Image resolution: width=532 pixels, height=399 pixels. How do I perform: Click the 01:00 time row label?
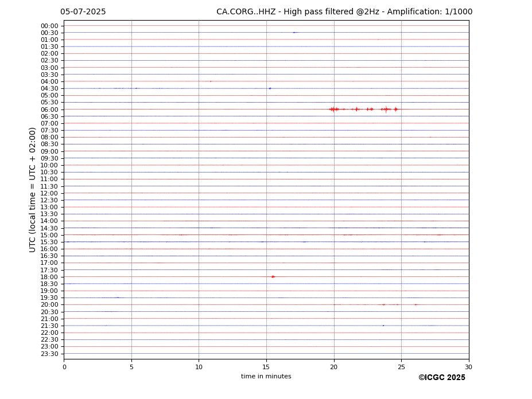[49, 40]
